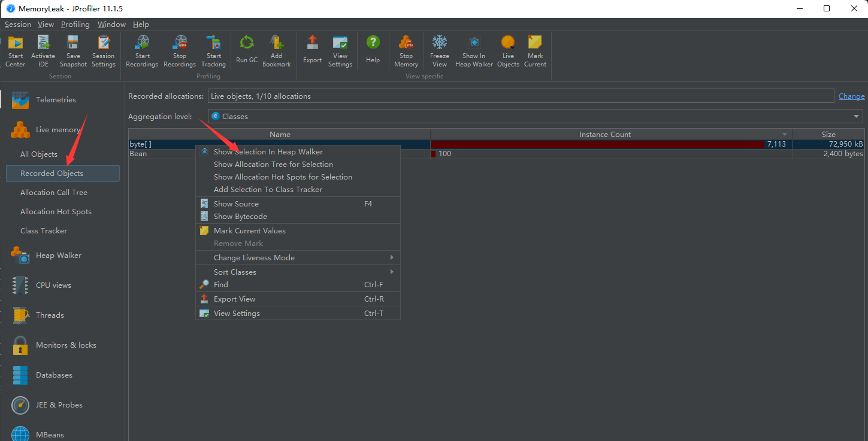
Task: Open the Help menu in the menu bar
Action: click(141, 25)
